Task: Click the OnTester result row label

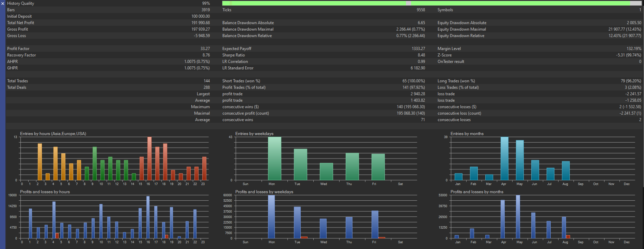Action: point(451,62)
